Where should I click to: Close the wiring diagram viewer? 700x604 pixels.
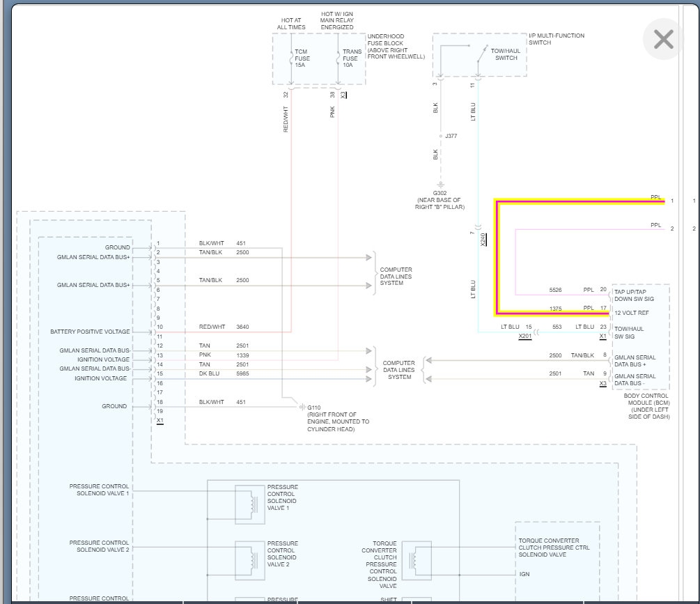[x=663, y=39]
